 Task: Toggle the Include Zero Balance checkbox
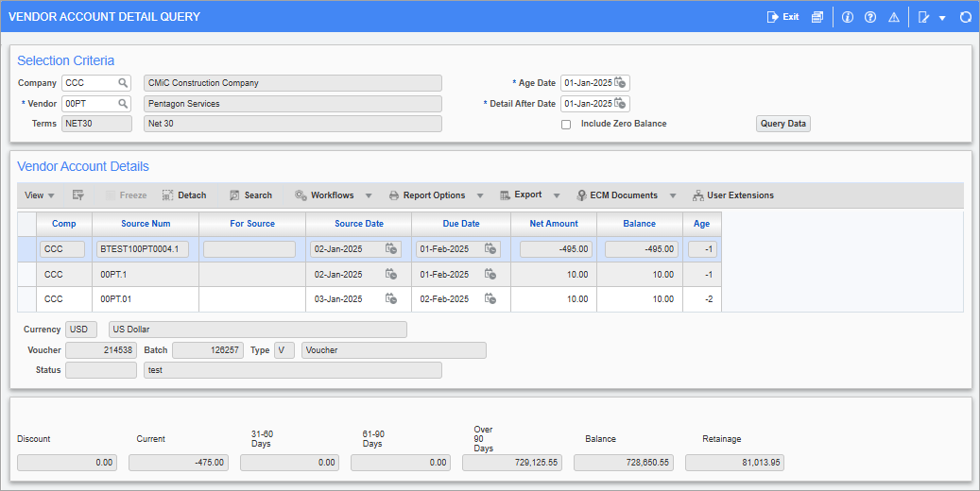coord(566,125)
